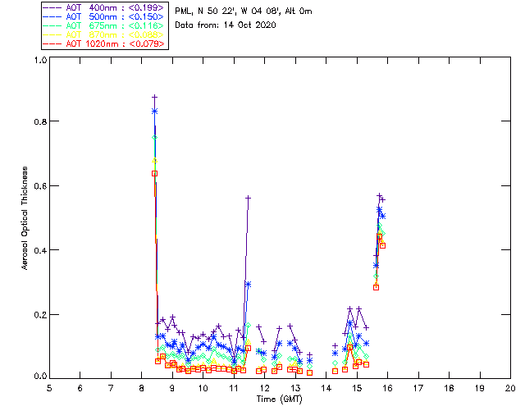Click the 0.6 y-axis tick label
Screen dimensions: 525x420
tap(40, 186)
